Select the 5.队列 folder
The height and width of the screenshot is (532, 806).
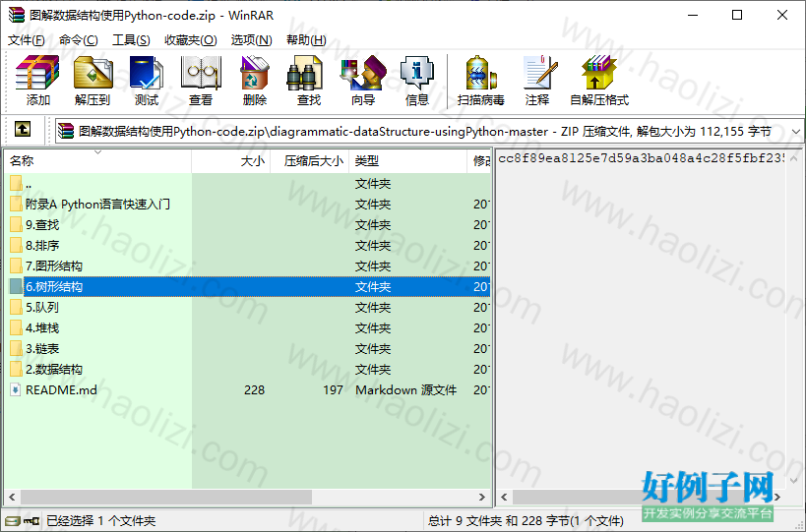pyautogui.click(x=42, y=308)
